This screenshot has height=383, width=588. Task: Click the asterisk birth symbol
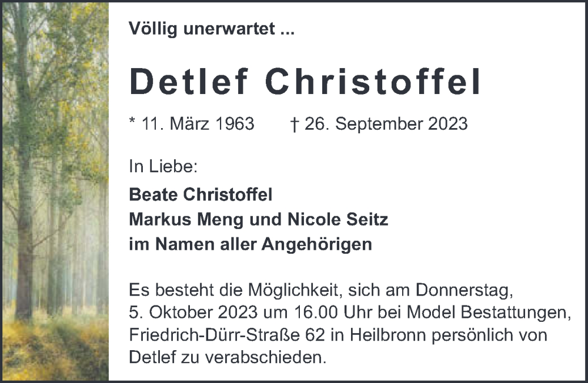click(132, 122)
